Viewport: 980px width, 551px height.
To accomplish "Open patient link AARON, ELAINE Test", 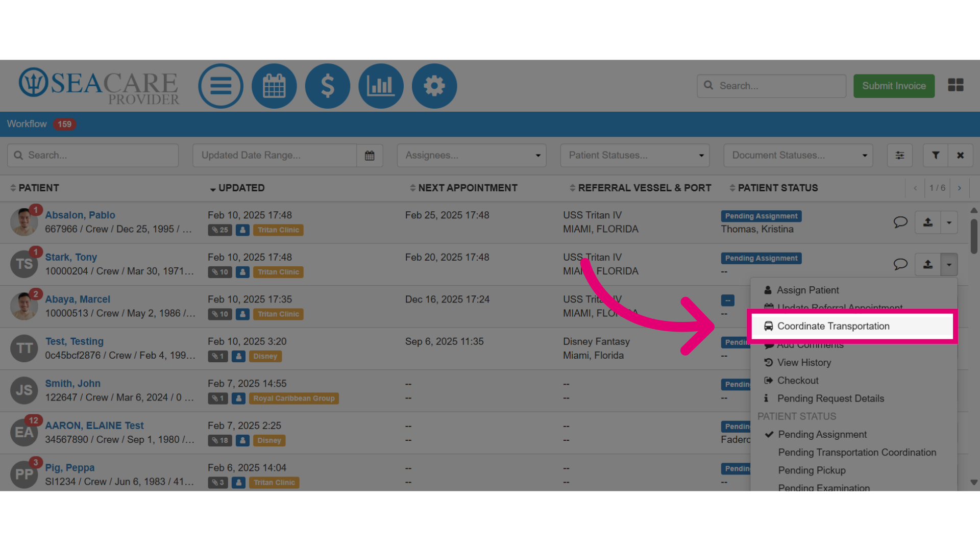I will [94, 425].
